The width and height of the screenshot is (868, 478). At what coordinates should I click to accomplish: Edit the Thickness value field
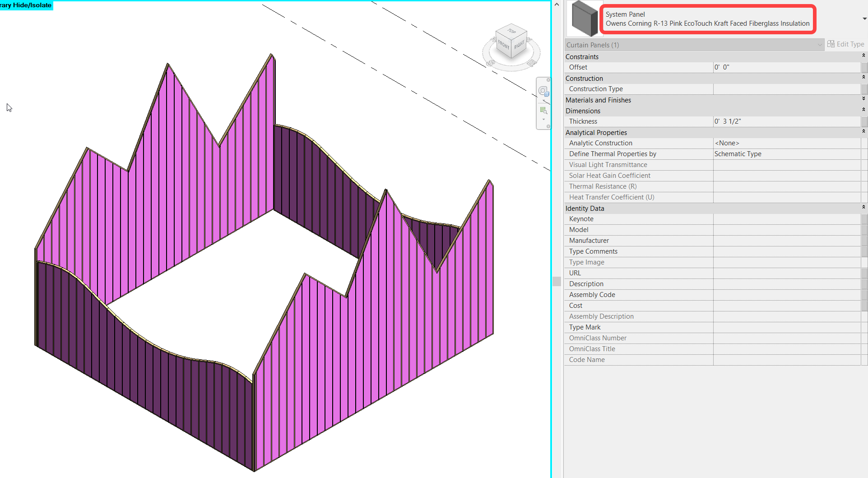[x=785, y=121]
